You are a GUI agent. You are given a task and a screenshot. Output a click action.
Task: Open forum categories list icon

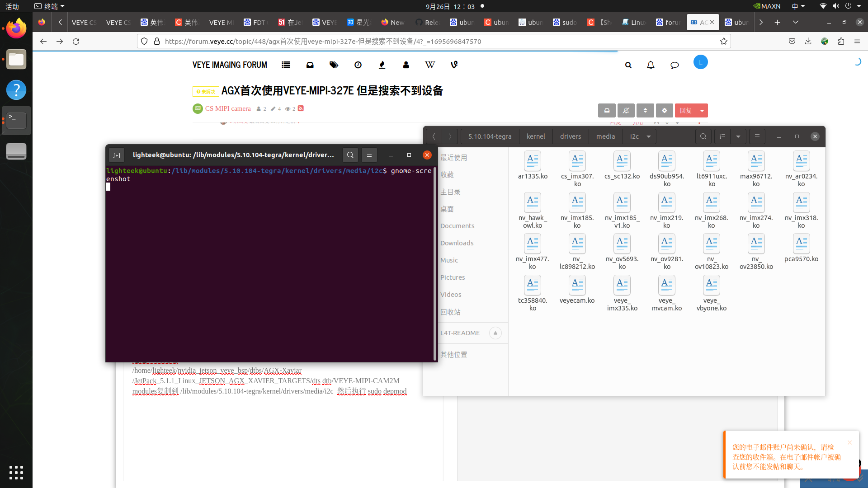coord(286,65)
